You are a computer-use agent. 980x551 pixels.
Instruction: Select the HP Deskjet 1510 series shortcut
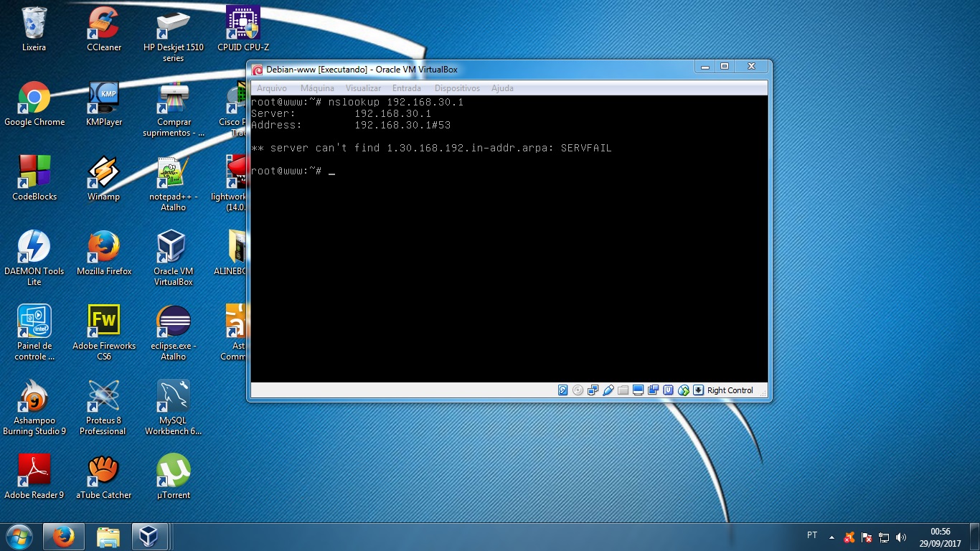click(x=174, y=34)
